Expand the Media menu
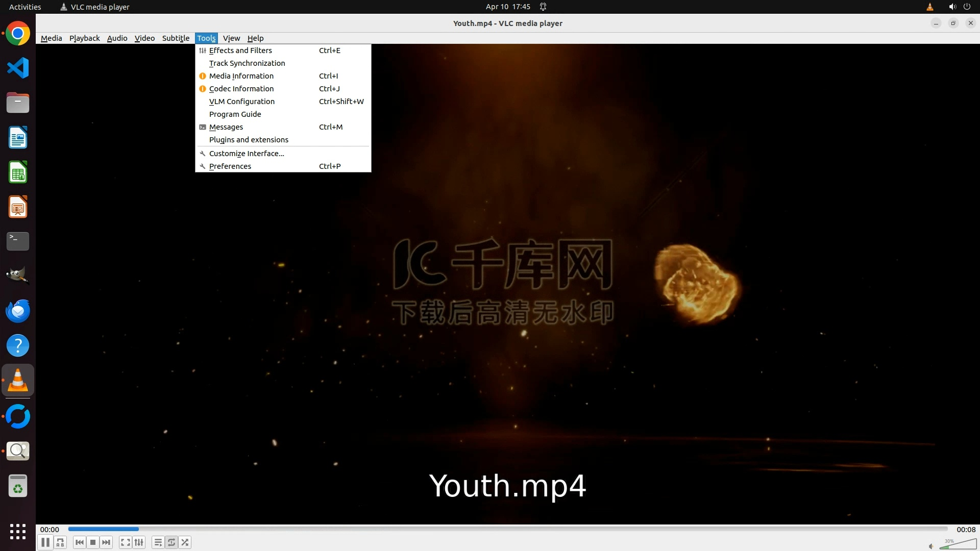The width and height of the screenshot is (980, 551). [51, 38]
